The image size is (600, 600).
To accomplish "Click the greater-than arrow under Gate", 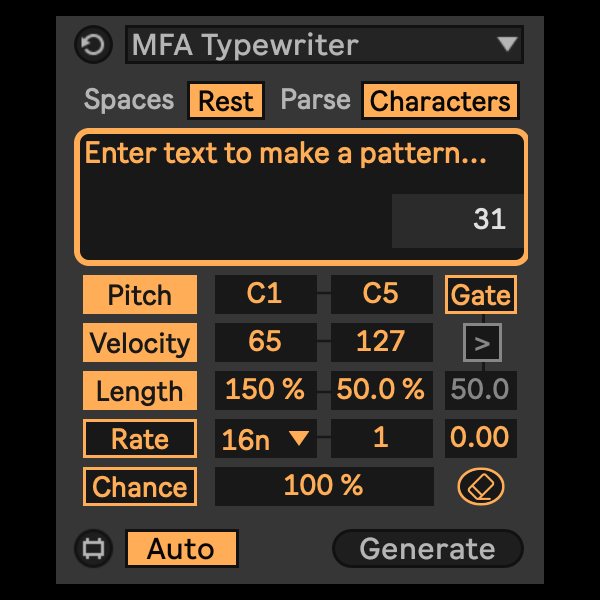I will coord(482,344).
